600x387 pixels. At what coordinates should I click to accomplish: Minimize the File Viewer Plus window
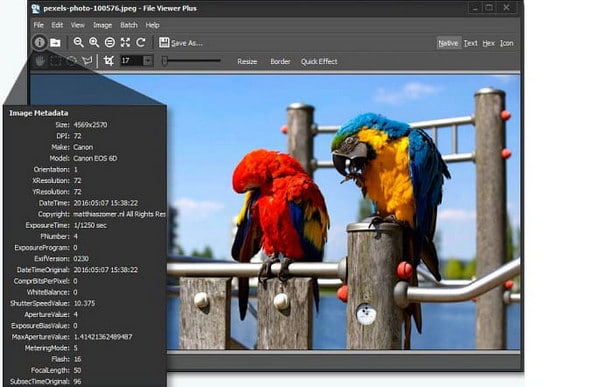coord(475,8)
